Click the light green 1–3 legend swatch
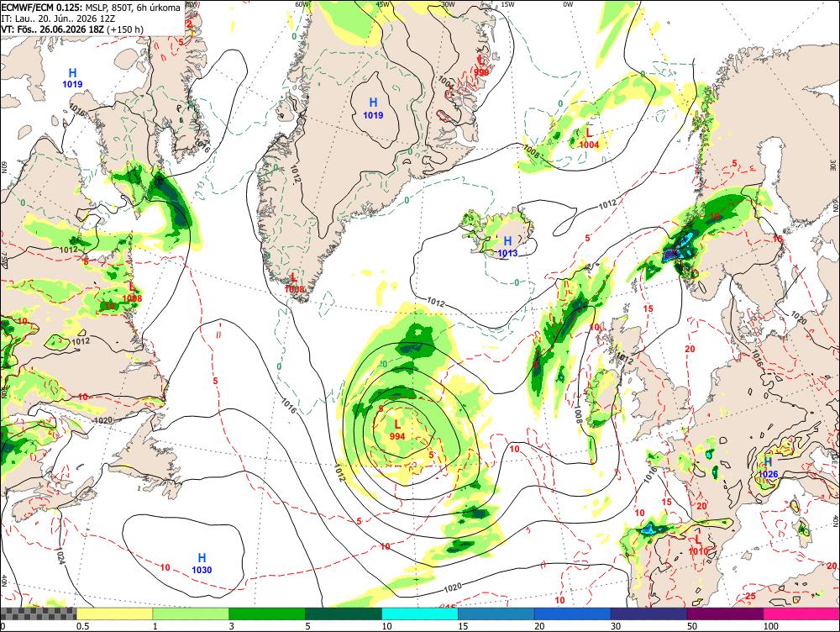The height and width of the screenshot is (632, 840). pos(191,614)
